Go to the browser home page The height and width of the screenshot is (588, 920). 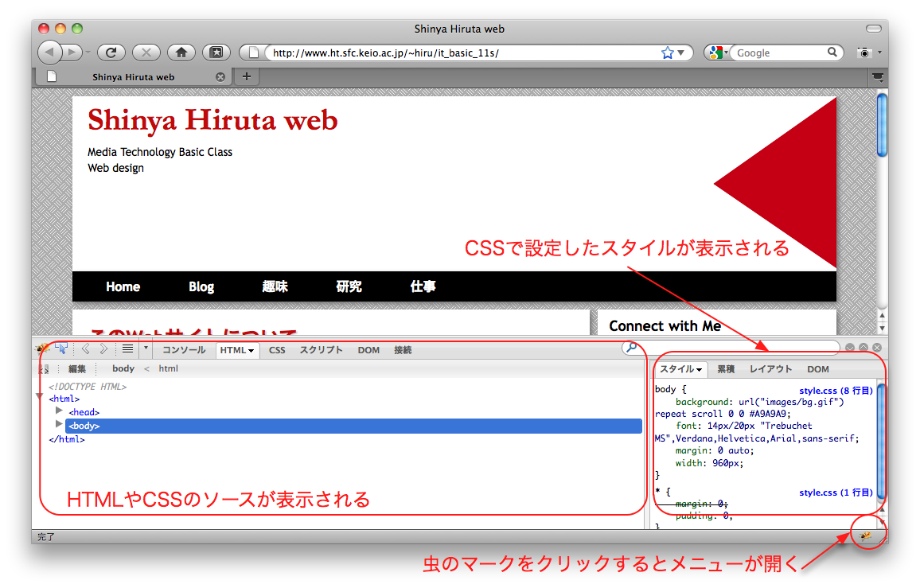click(x=181, y=53)
